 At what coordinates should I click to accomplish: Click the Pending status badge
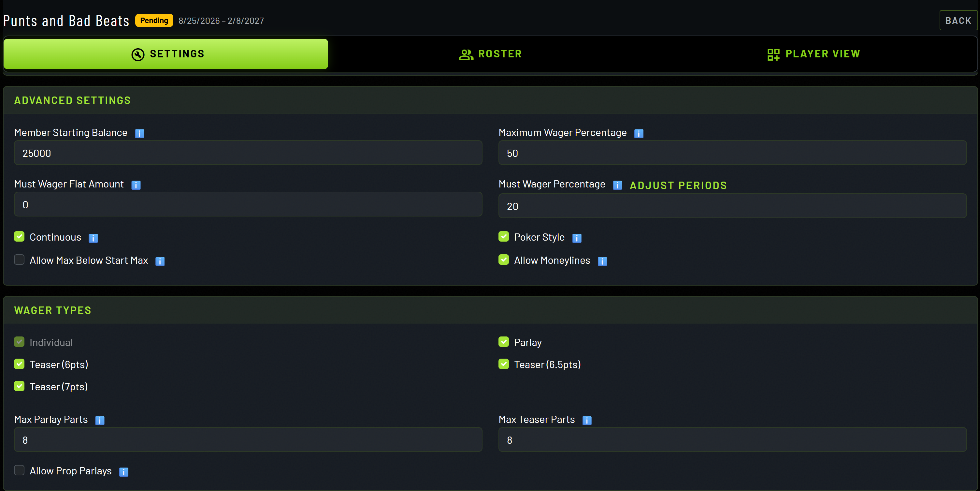(x=154, y=21)
